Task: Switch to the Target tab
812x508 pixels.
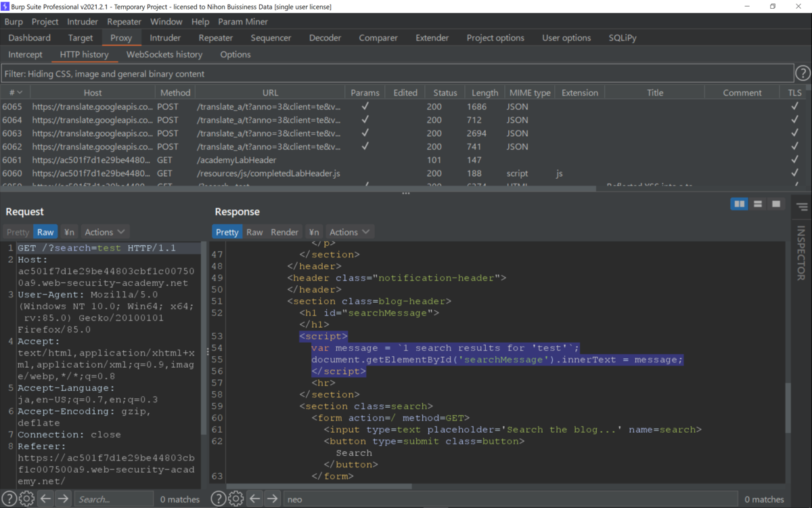Action: [x=81, y=38]
